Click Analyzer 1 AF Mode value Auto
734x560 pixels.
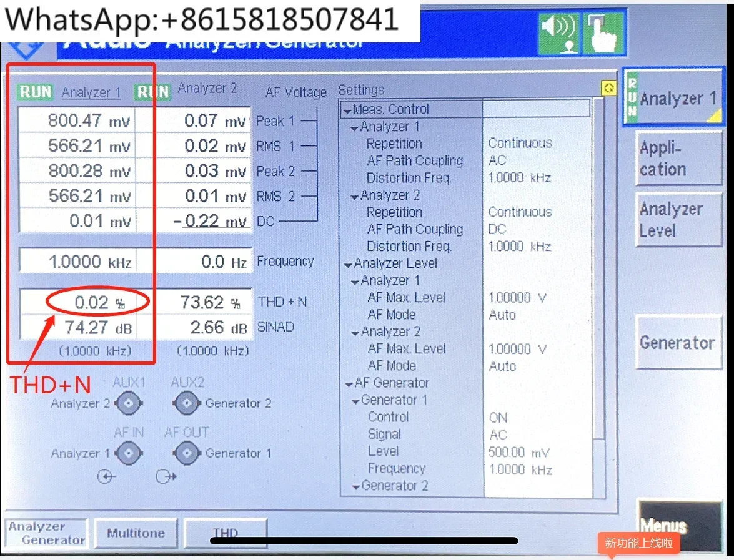point(502,315)
